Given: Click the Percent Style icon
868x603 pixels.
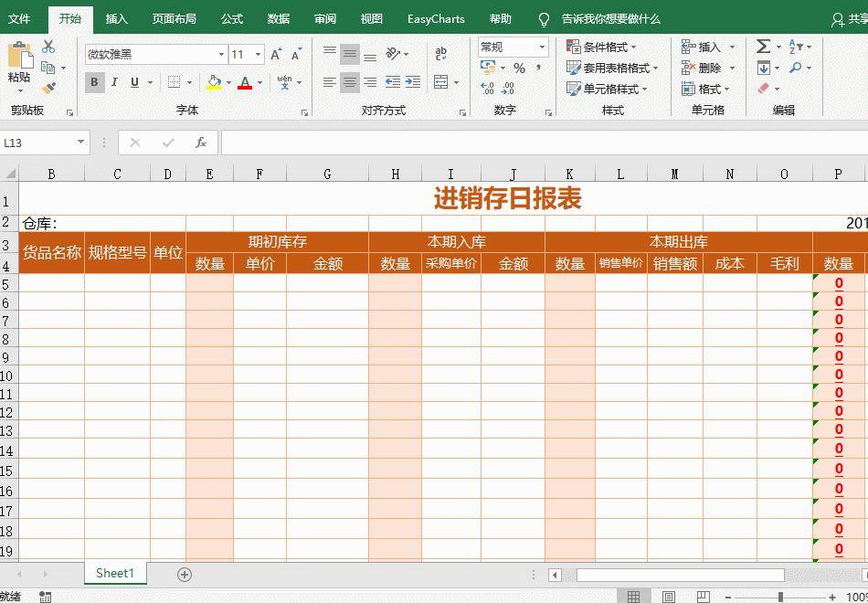Looking at the screenshot, I should (519, 69).
